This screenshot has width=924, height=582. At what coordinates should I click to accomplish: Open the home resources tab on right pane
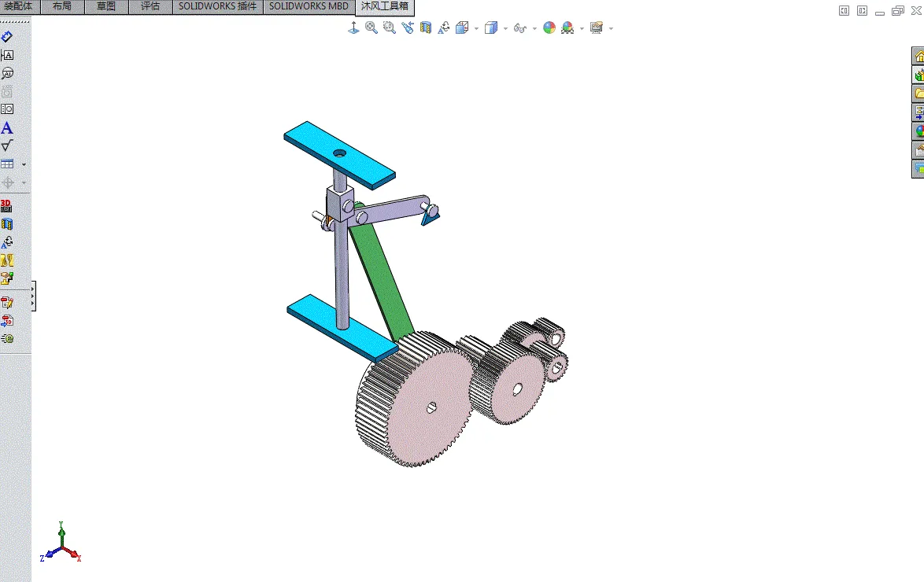918,57
